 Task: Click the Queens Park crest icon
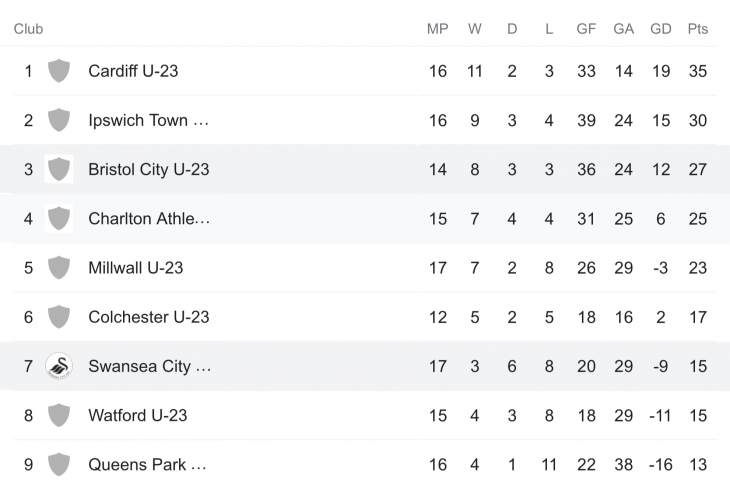point(59,464)
